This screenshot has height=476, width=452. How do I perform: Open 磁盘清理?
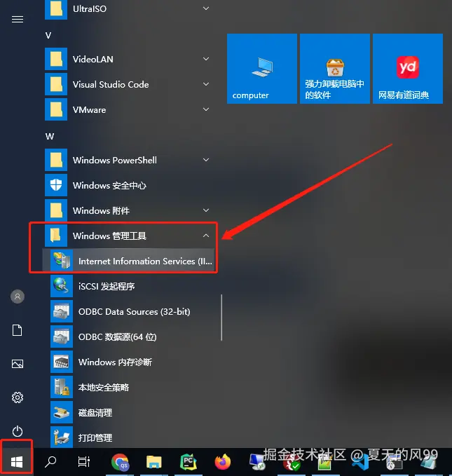coord(130,412)
